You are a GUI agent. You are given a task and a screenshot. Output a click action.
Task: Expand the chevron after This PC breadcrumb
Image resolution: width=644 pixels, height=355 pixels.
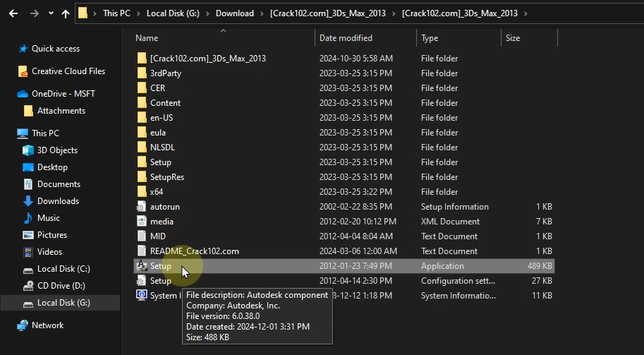[138, 13]
